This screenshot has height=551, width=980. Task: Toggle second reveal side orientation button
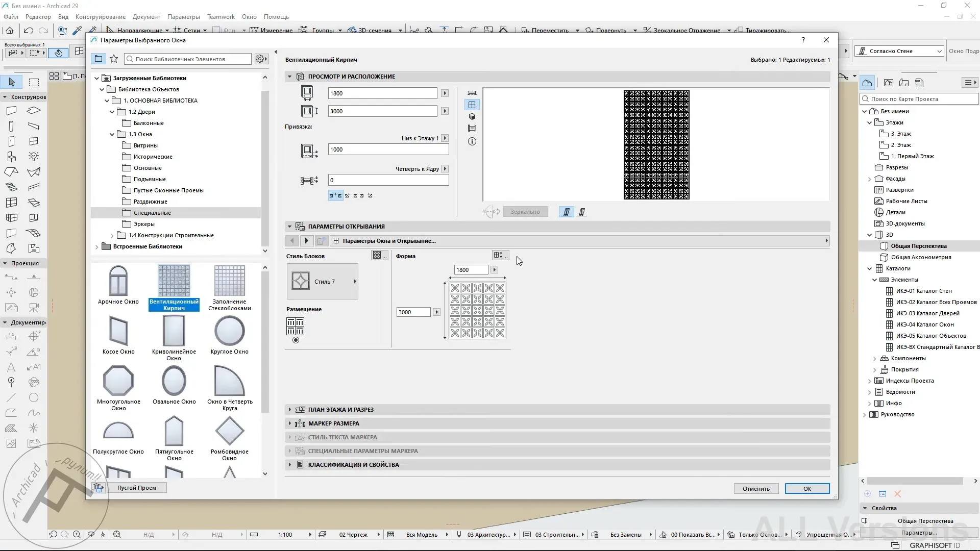pos(582,212)
